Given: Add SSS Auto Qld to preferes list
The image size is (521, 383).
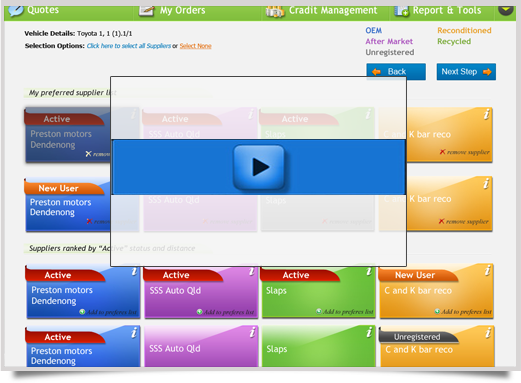Looking at the screenshot, I should coord(226,312).
